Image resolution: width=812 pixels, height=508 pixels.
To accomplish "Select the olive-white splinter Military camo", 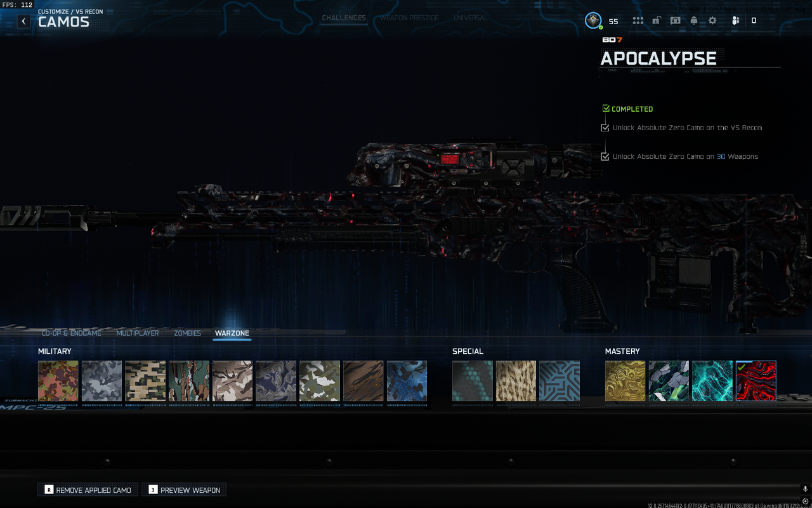I will coord(320,381).
